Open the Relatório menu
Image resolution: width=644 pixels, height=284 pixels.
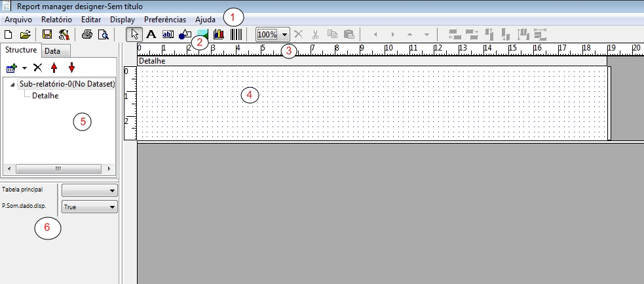(x=56, y=20)
